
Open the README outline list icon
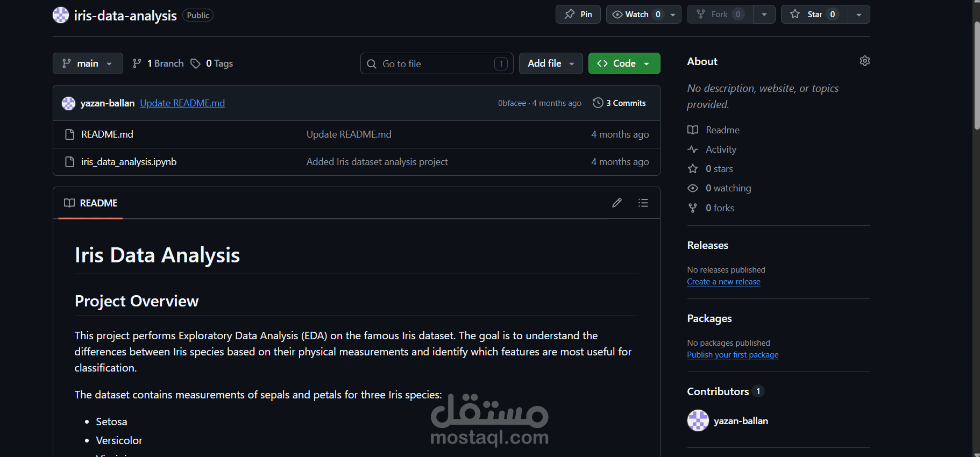(x=643, y=203)
